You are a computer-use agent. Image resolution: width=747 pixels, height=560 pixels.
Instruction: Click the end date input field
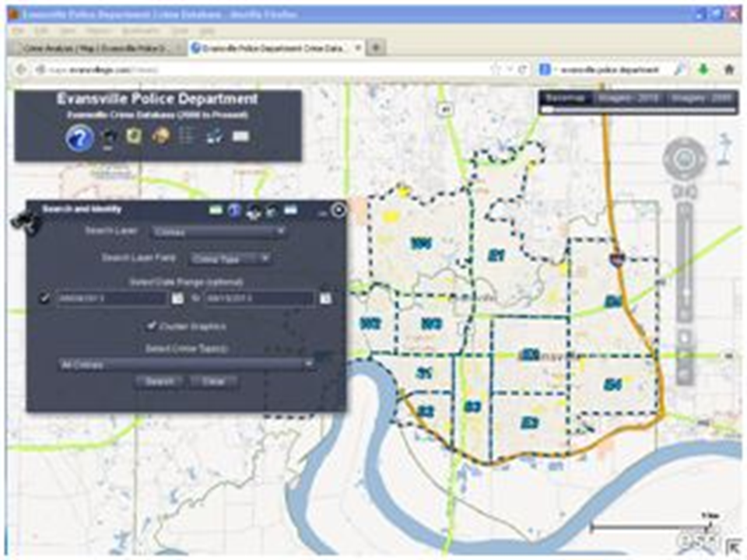(x=259, y=299)
